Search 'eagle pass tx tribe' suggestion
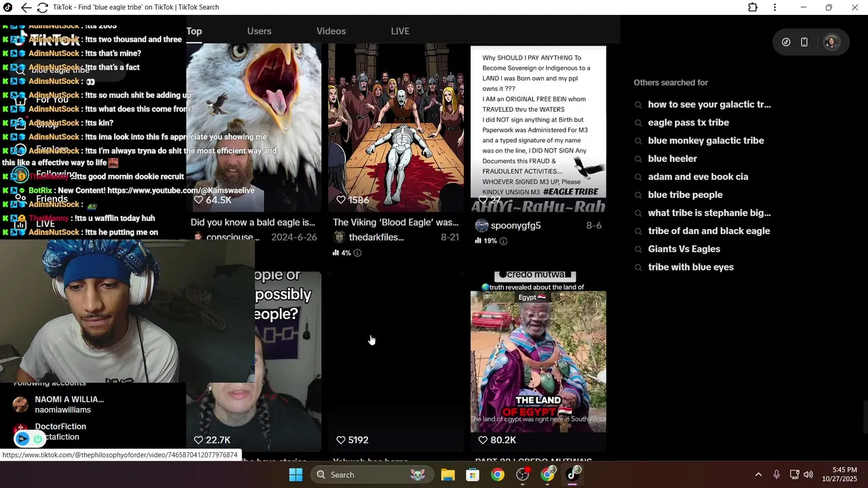The width and height of the screenshot is (868, 488). click(x=688, y=123)
